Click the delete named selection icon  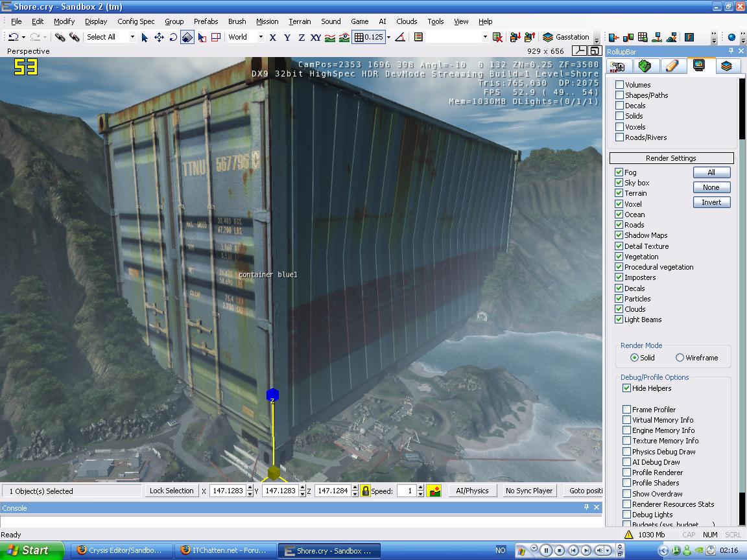pos(497,37)
